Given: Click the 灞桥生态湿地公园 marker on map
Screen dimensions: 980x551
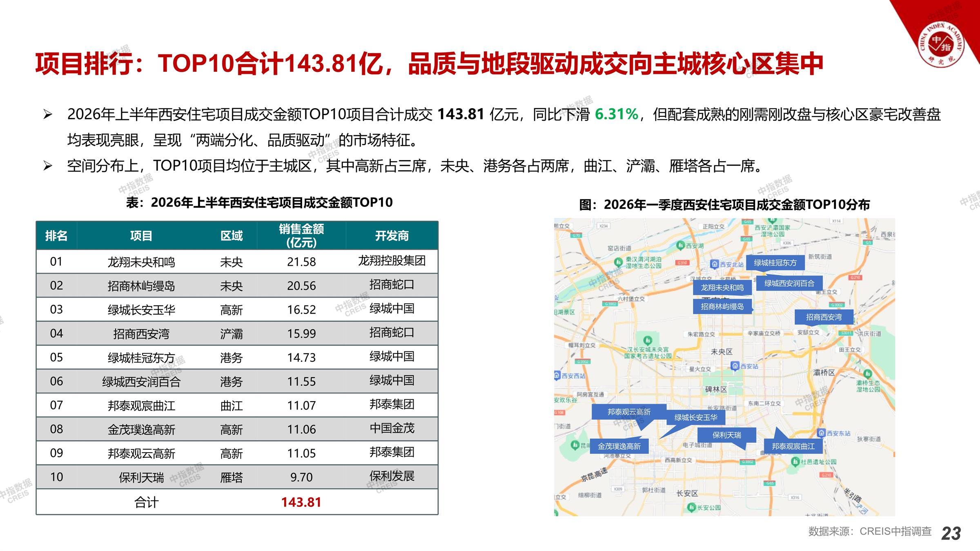Looking at the screenshot, I should tap(867, 374).
